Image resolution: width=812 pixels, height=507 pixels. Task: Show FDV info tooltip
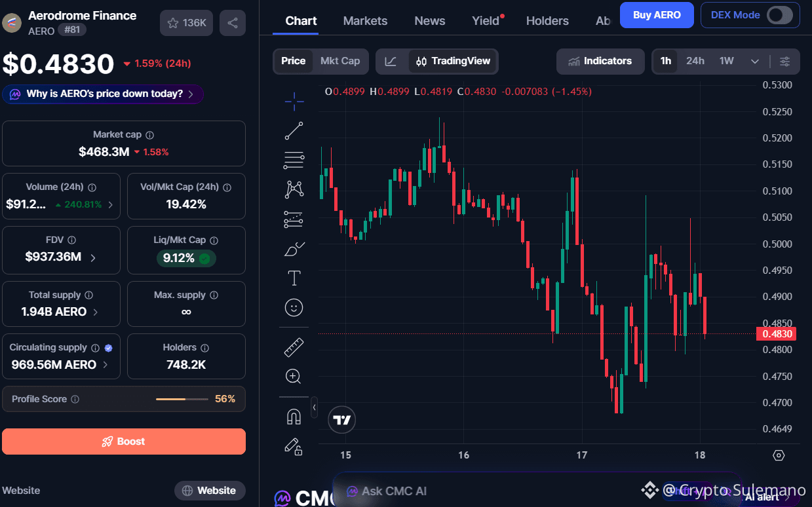tap(72, 240)
